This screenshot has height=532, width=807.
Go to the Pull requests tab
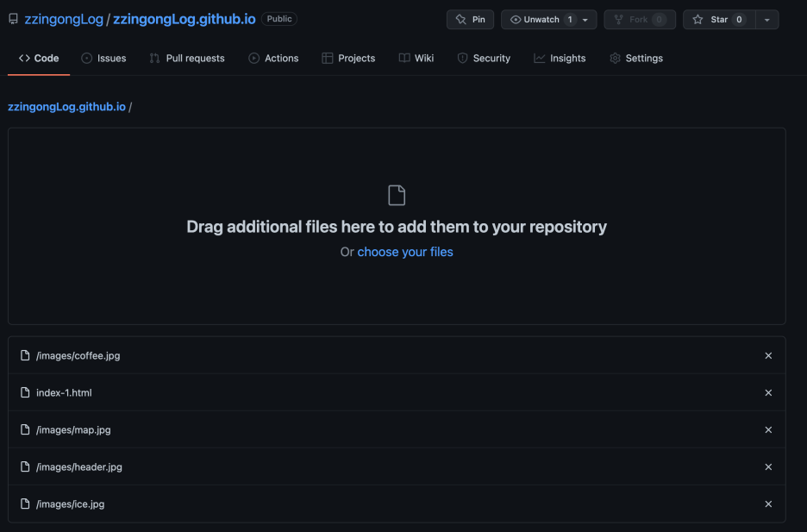click(x=187, y=58)
